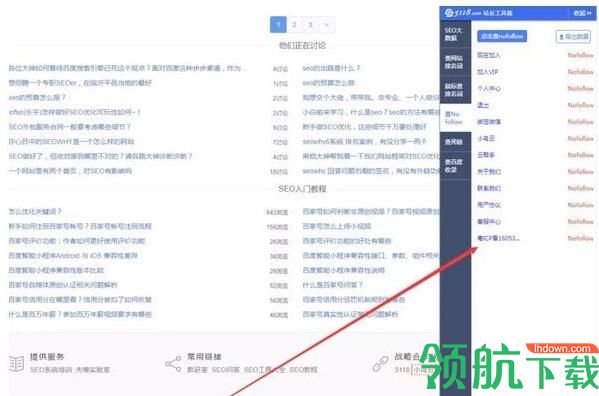Image resolution: width=599 pixels, height=396 pixels.
Task: Select the 小鸟云 row in the nofollow list
Action: point(535,138)
